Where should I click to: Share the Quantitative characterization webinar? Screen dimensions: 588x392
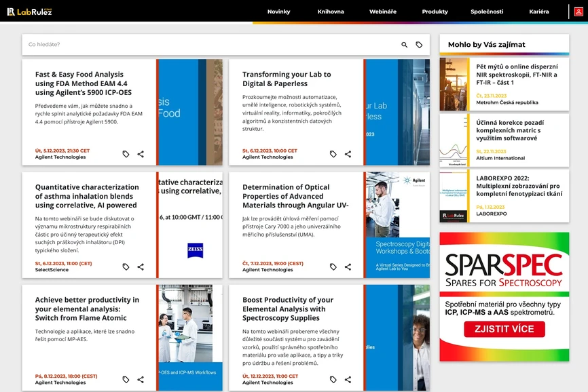[141, 267]
